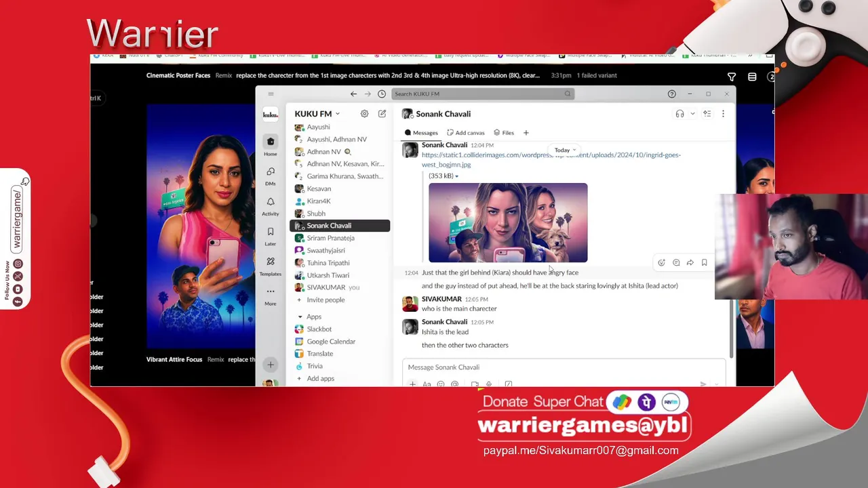
Task: Go forward in Slack history
Action: coord(368,94)
